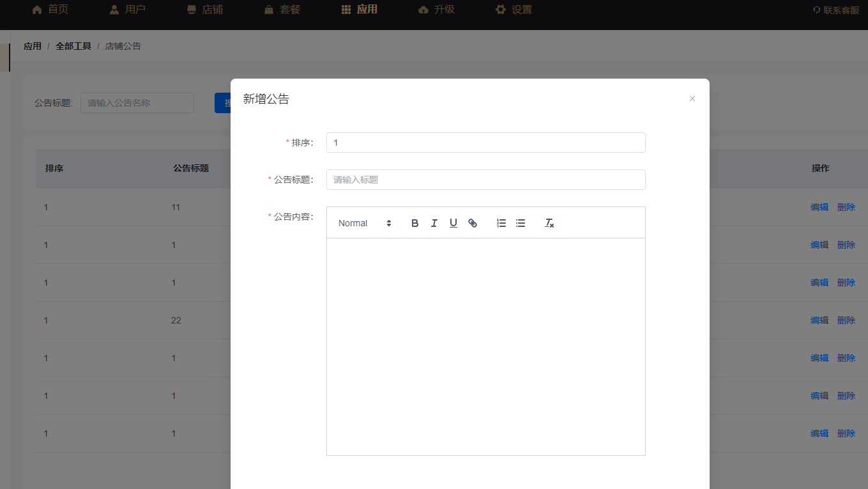Click the 公告标题 cell showing 22

pyautogui.click(x=176, y=320)
